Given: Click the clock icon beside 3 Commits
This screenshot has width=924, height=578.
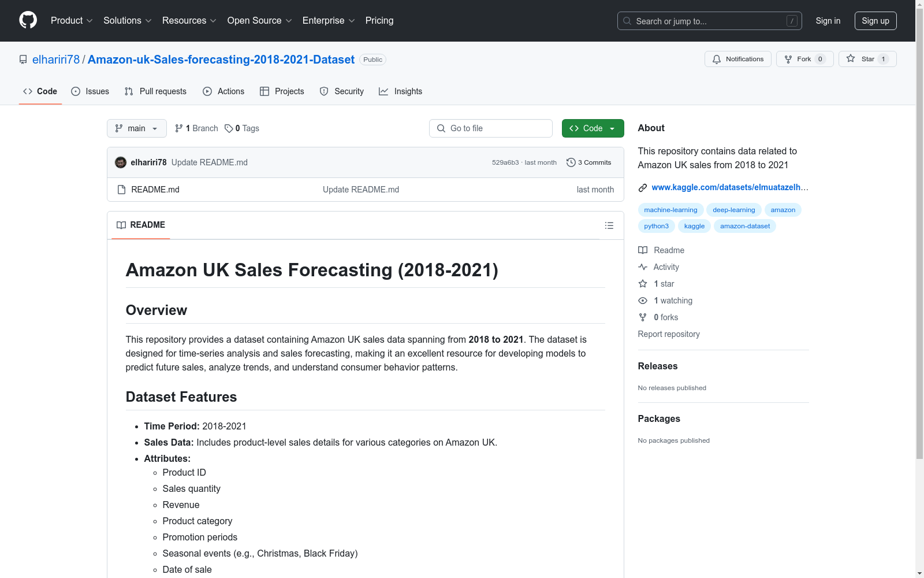Looking at the screenshot, I should pyautogui.click(x=571, y=162).
